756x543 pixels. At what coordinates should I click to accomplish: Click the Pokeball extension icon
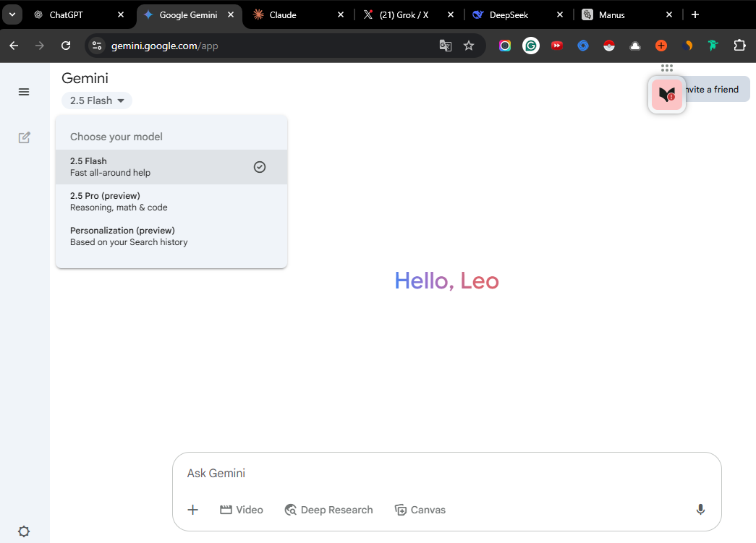coord(609,46)
